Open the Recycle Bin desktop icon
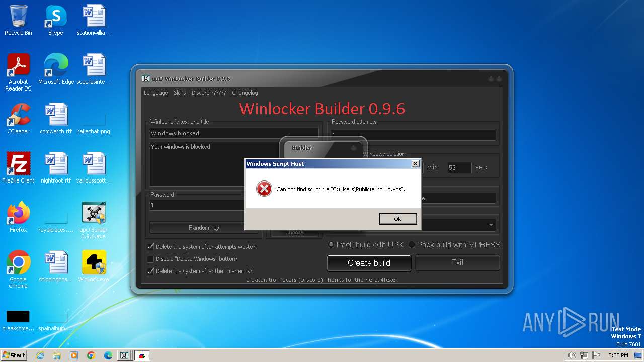The image size is (644, 362). (18, 20)
